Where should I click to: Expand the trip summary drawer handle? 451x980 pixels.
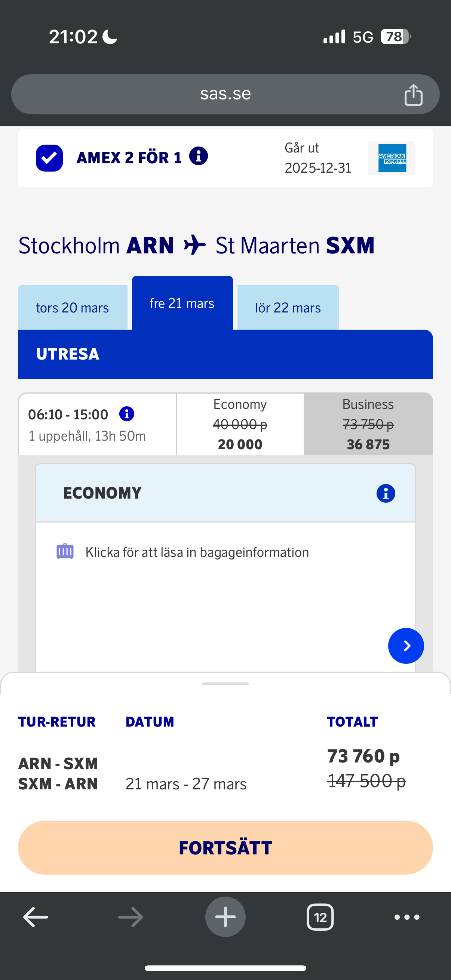(225, 684)
